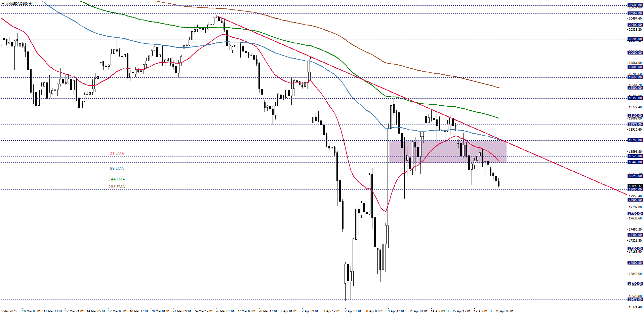Click the 15 Apr 17:01 time label

[461, 311]
